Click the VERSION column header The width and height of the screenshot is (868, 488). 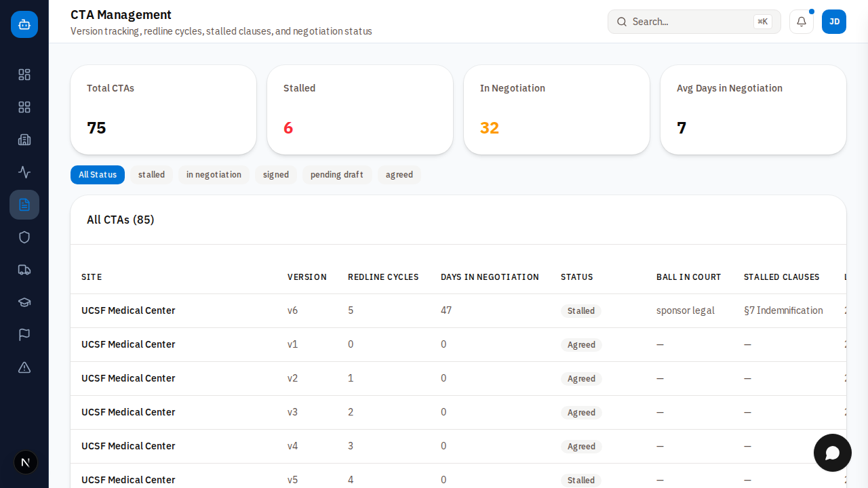307,277
